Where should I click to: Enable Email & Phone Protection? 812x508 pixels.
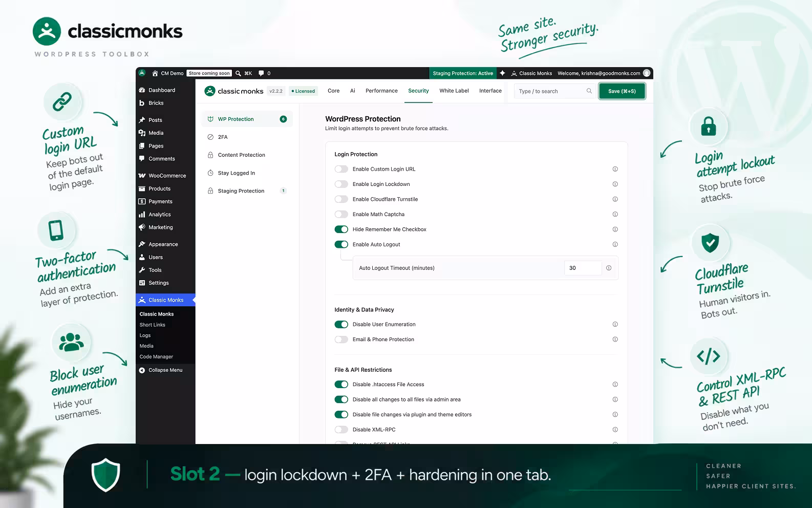[341, 340]
